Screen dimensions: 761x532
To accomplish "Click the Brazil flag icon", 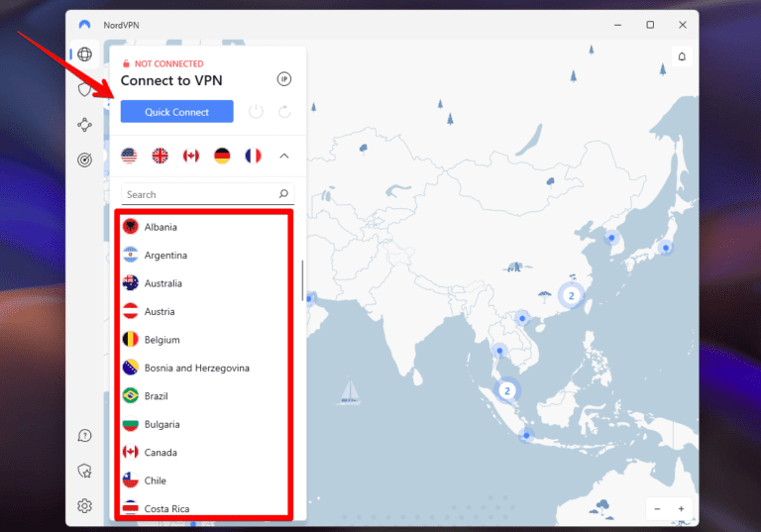I will (x=130, y=395).
